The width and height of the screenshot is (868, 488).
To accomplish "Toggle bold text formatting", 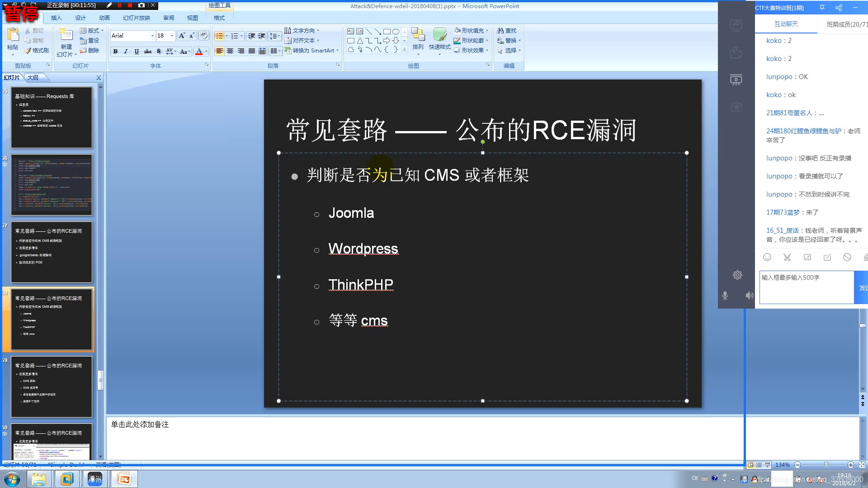I will click(115, 51).
